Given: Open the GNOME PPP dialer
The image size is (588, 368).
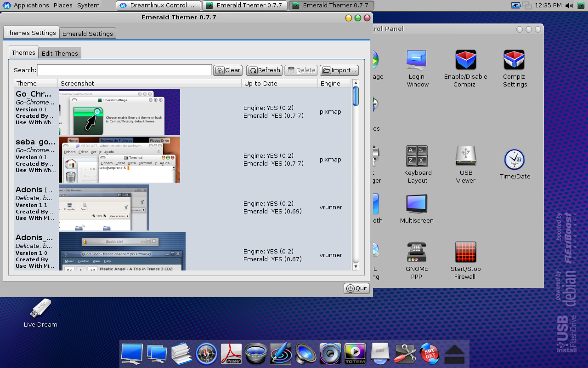Looking at the screenshot, I should click(x=416, y=252).
